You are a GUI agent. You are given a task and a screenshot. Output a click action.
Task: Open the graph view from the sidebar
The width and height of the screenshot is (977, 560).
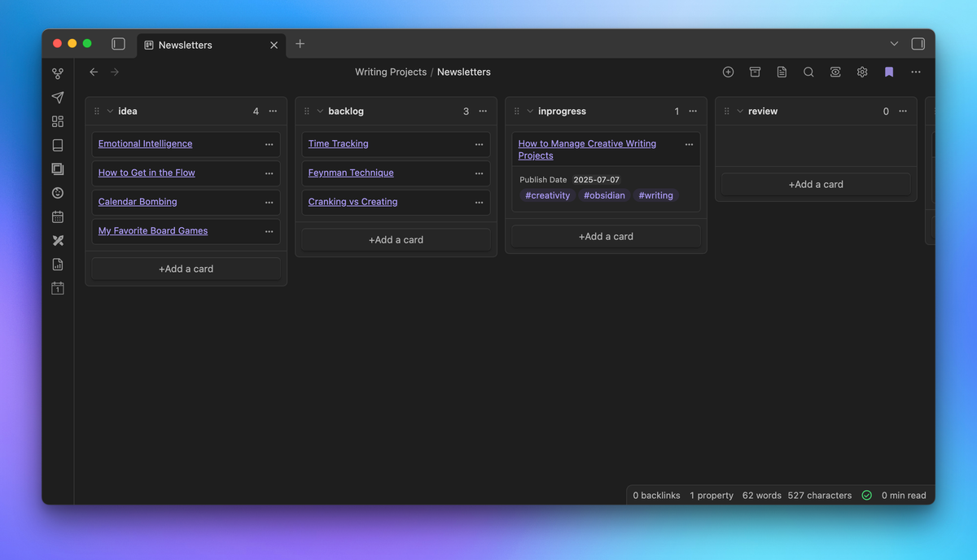coord(57,72)
